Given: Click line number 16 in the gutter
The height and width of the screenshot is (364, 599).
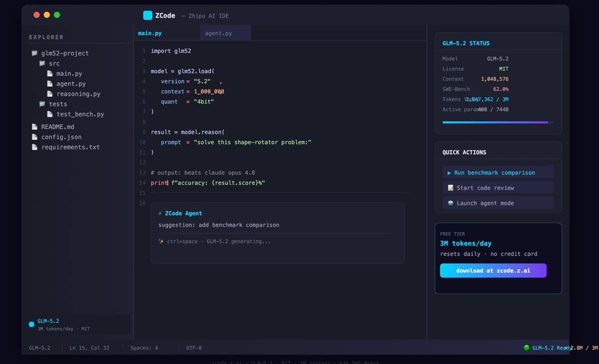Looking at the screenshot, I should coord(142,203).
